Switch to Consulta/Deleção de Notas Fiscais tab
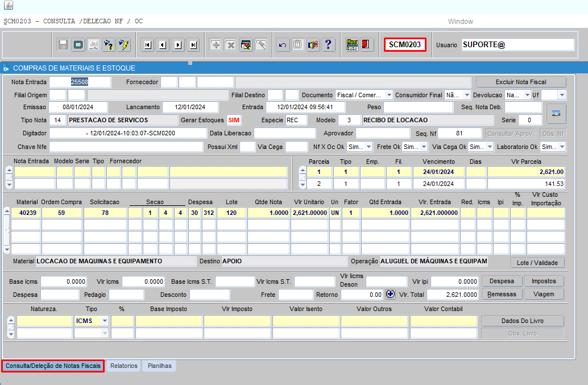The image size is (588, 385). pyautogui.click(x=53, y=366)
